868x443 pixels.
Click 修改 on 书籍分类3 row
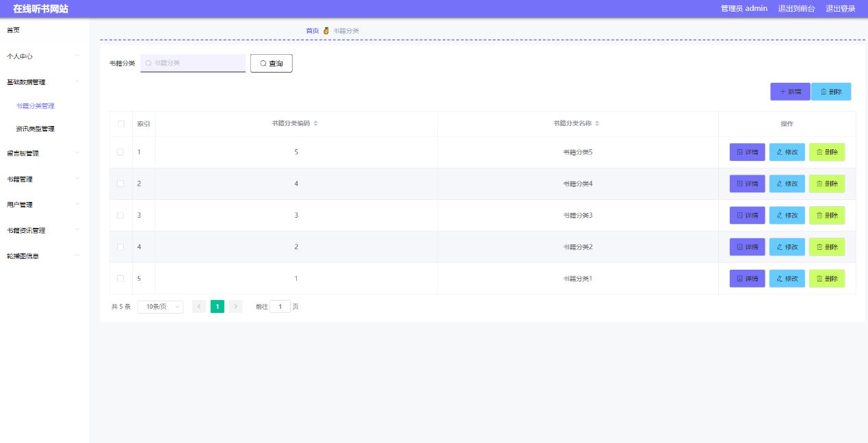787,215
